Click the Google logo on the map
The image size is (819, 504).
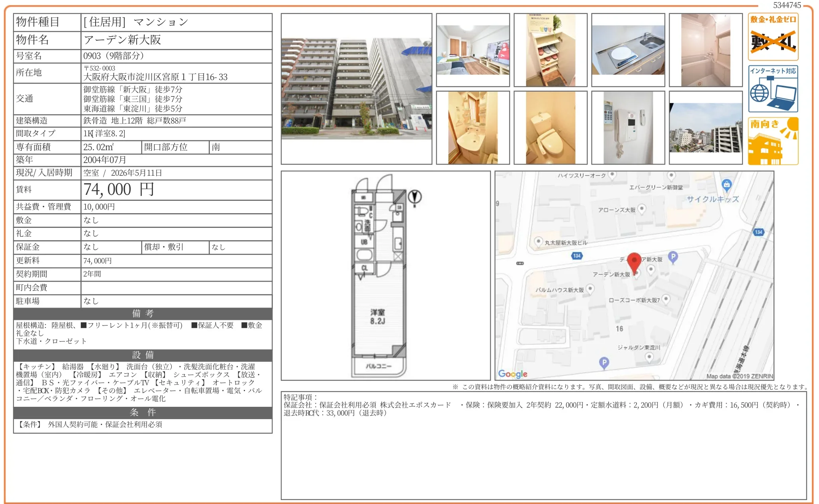(513, 374)
